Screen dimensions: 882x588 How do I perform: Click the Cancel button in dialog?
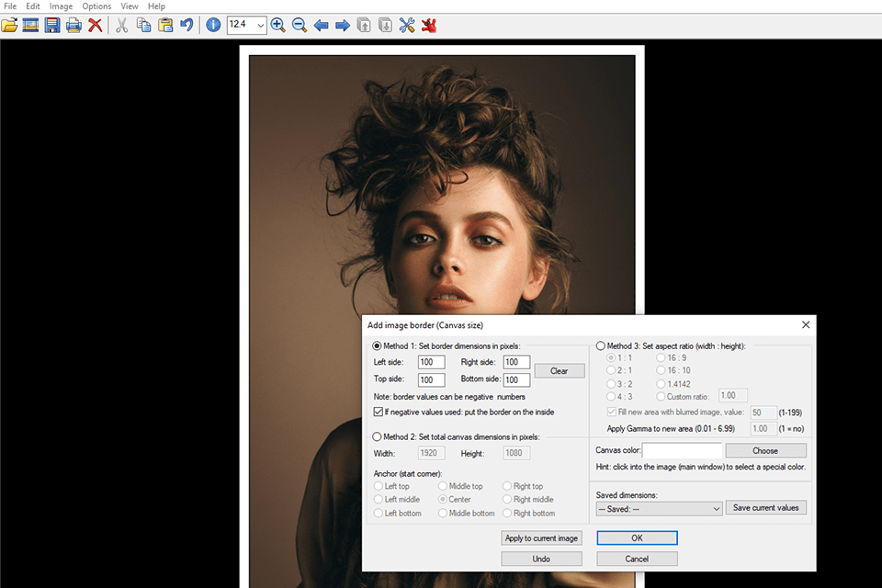click(x=637, y=559)
